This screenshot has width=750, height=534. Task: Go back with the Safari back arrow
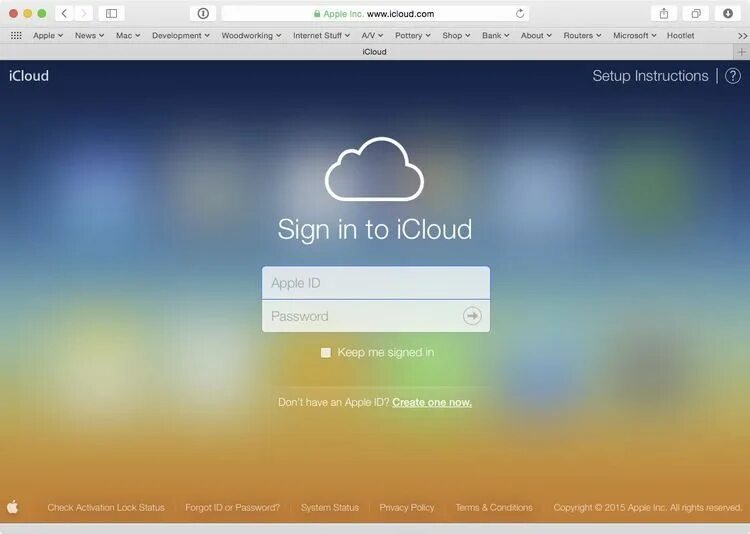point(64,13)
